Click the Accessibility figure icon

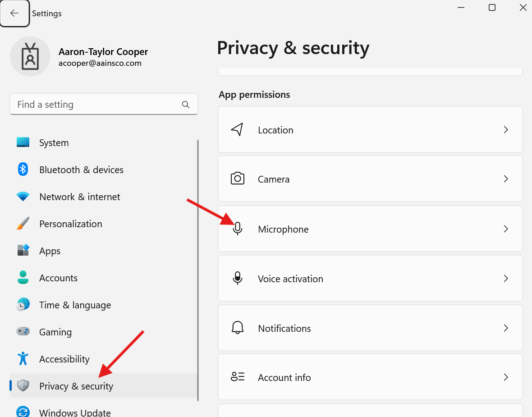tap(23, 359)
